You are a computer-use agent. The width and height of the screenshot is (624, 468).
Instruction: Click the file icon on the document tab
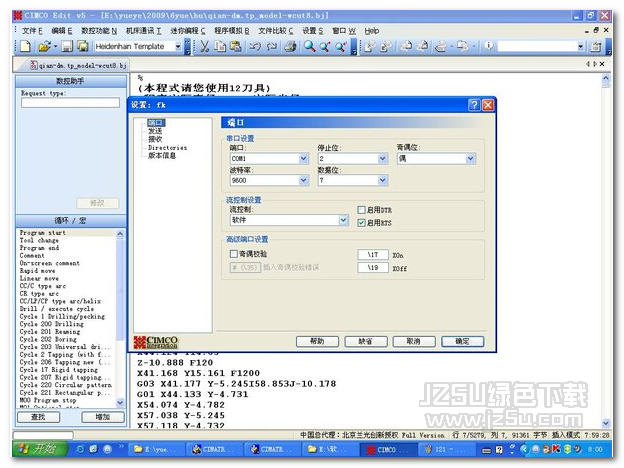tap(34, 65)
